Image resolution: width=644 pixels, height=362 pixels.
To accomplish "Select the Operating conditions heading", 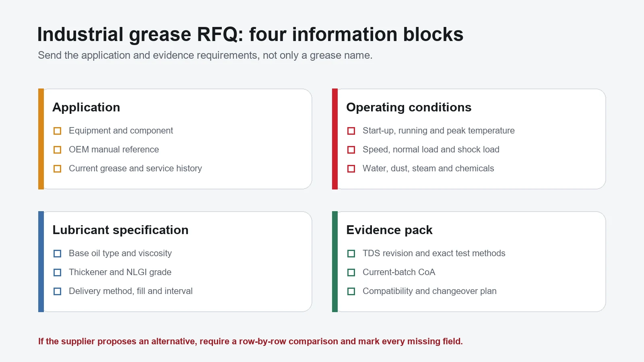I will (409, 107).
